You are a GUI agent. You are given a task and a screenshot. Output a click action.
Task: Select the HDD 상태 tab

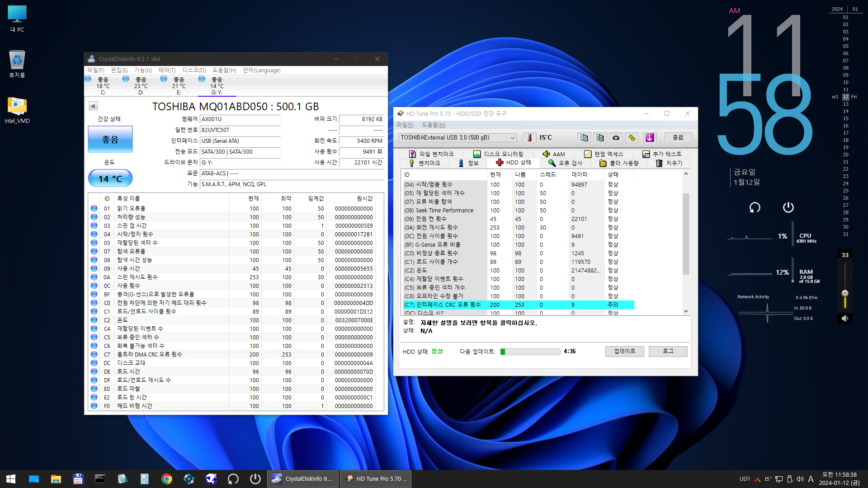(x=514, y=163)
